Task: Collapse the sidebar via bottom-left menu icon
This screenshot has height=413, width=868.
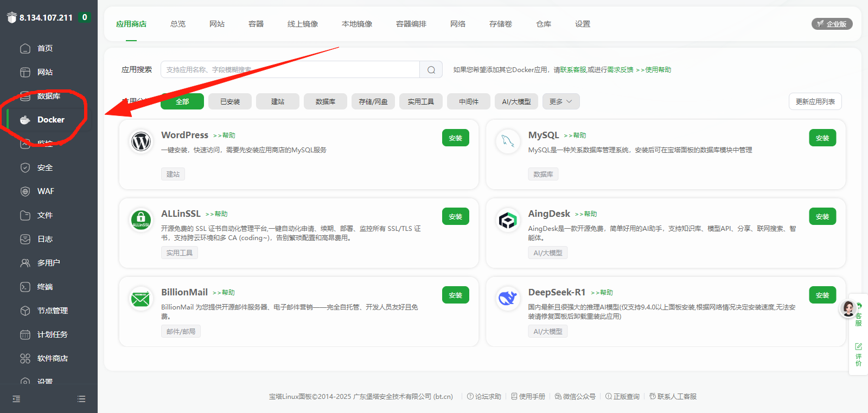Action: [x=16, y=399]
